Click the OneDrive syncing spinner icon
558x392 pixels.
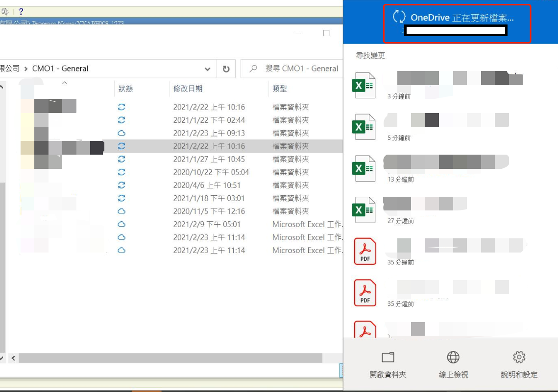coord(399,17)
